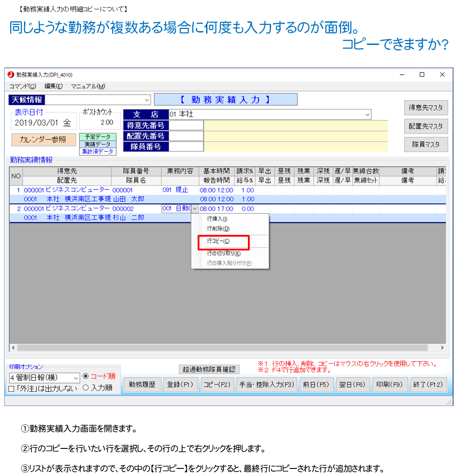
Task: Click the 予定データ color legend
Action: 97,137
